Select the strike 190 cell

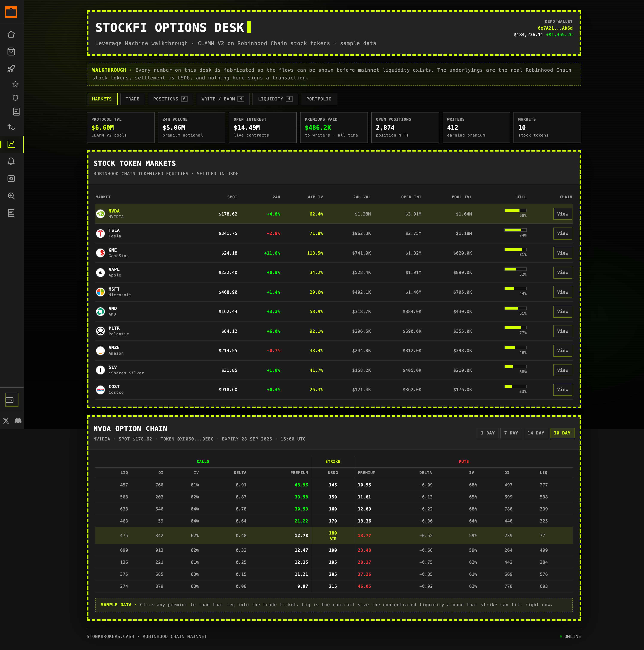point(333,550)
